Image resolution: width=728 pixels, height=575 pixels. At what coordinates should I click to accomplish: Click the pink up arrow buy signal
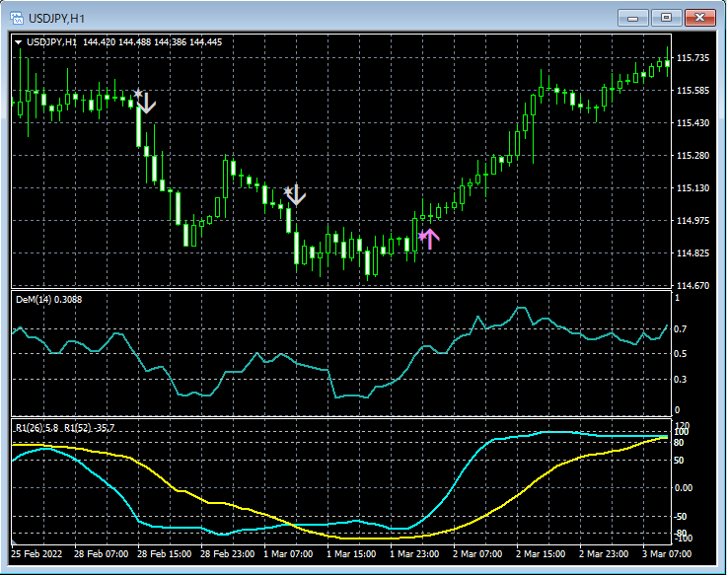tap(431, 237)
